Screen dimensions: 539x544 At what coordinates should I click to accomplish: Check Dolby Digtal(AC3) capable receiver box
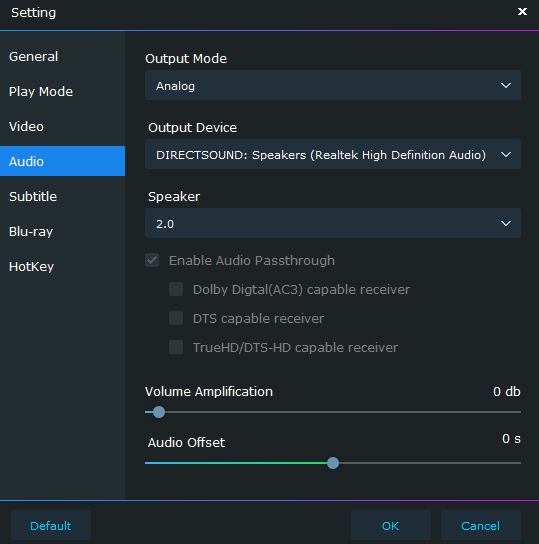(x=176, y=289)
